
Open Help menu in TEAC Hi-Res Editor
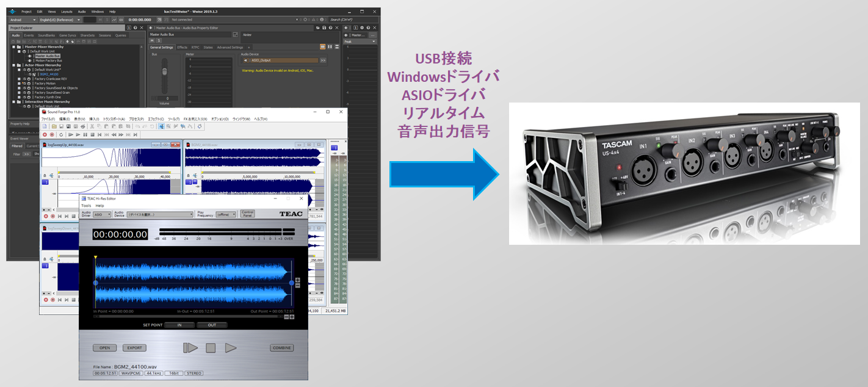pyautogui.click(x=99, y=206)
